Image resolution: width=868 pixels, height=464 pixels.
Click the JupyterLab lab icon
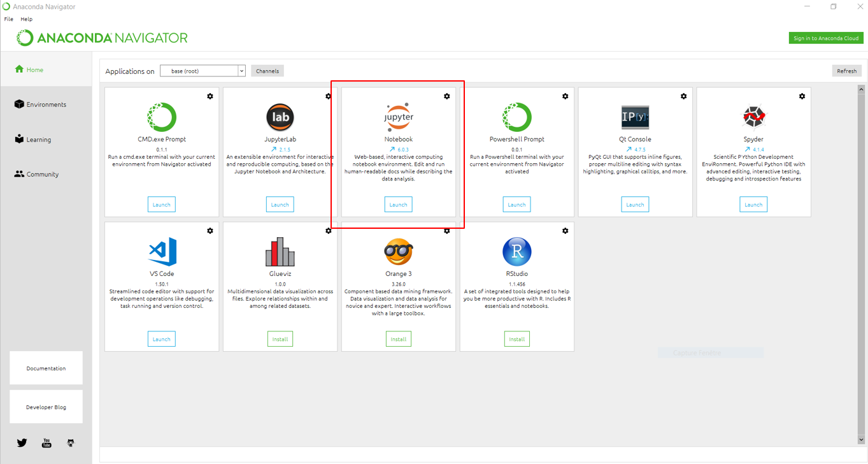[280, 117]
